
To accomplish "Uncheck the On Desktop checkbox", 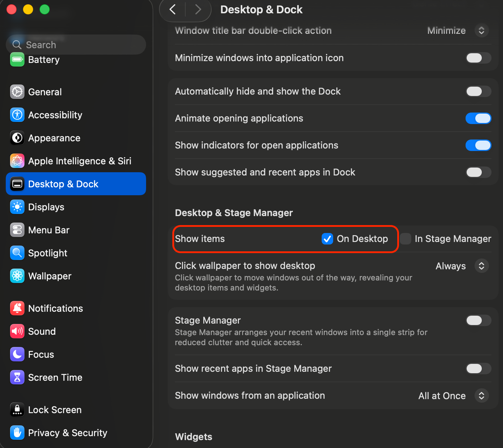I will (327, 239).
